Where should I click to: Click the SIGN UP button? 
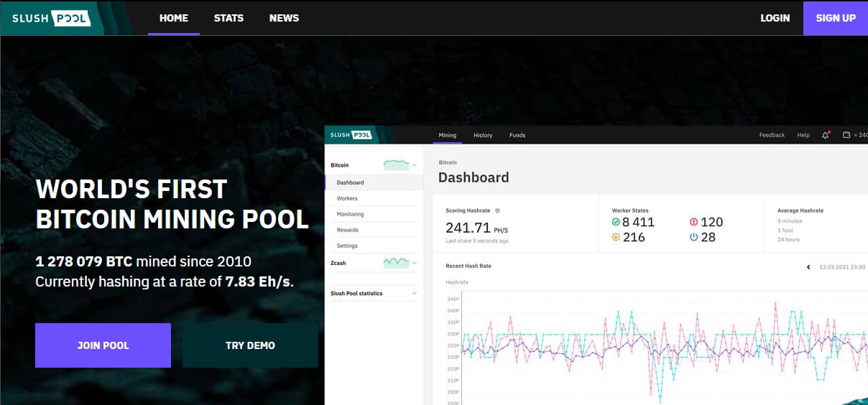tap(836, 18)
